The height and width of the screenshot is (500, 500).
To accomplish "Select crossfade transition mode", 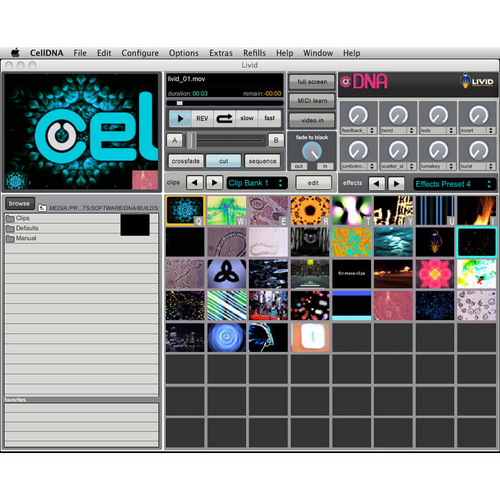I will tap(186, 161).
